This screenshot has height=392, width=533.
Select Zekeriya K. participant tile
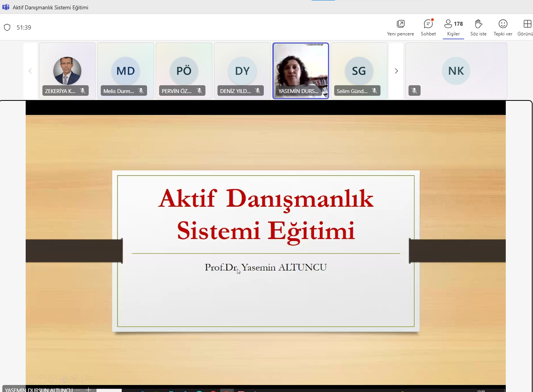[67, 70]
